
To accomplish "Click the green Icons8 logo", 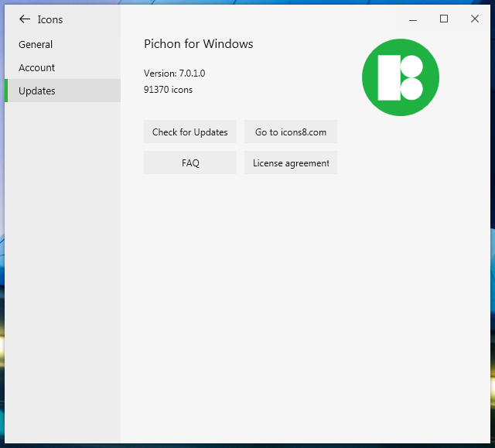I will point(400,77).
